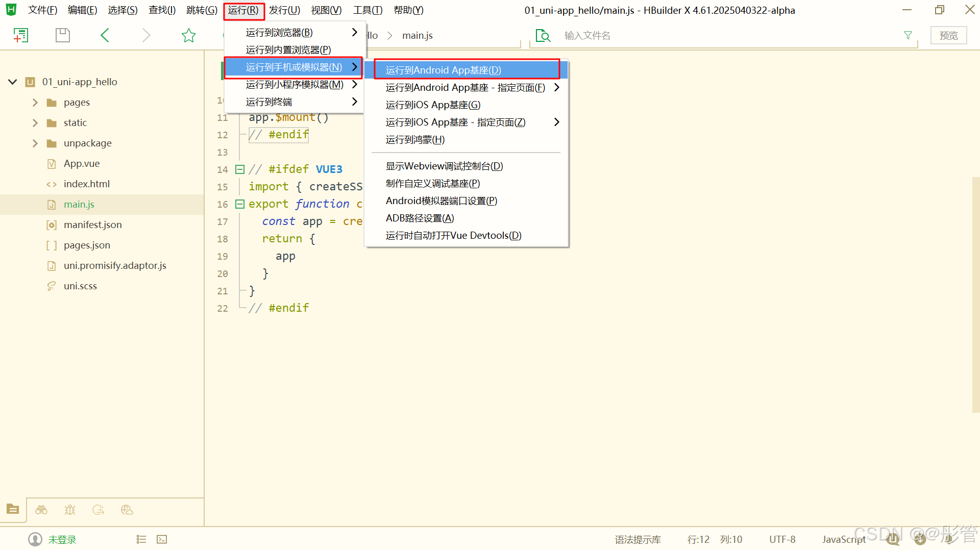Click the outline list icon in status bar
The image size is (980, 550).
point(141,539)
